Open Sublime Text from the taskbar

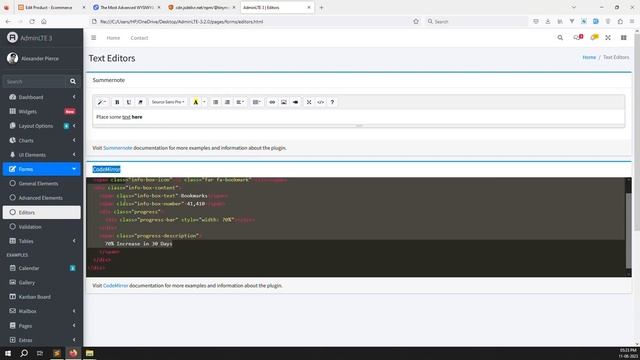(x=57, y=353)
